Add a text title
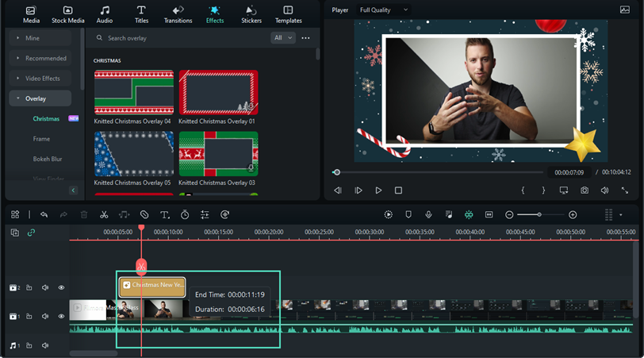This screenshot has width=644, height=358. (x=165, y=214)
